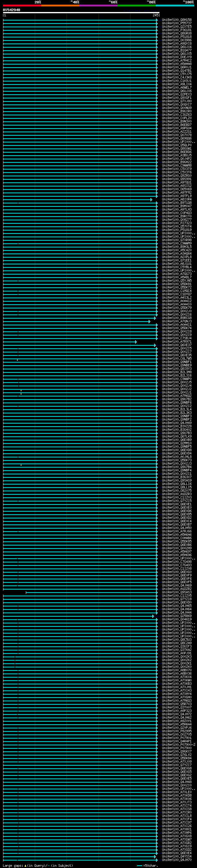Click the alignment bar for UniRef100_A7QNJ3
Screen dimensions: 197x868
point(77,322)
